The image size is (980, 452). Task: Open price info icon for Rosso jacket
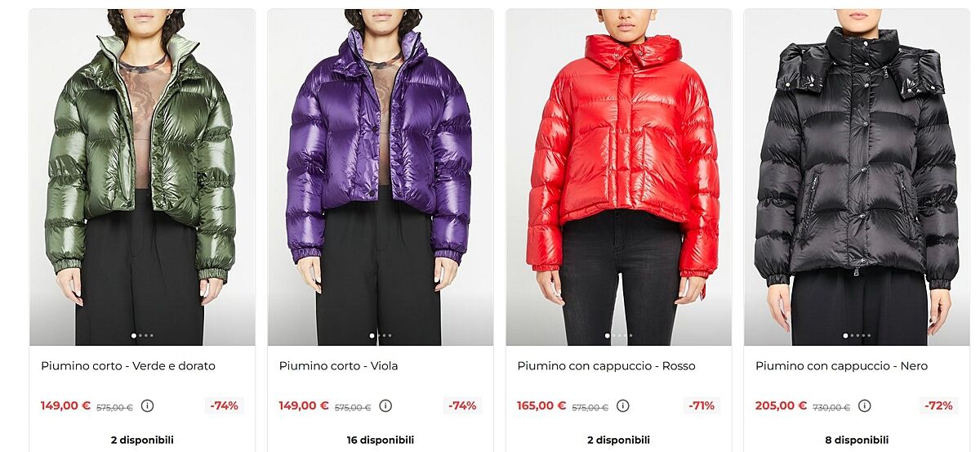click(623, 405)
